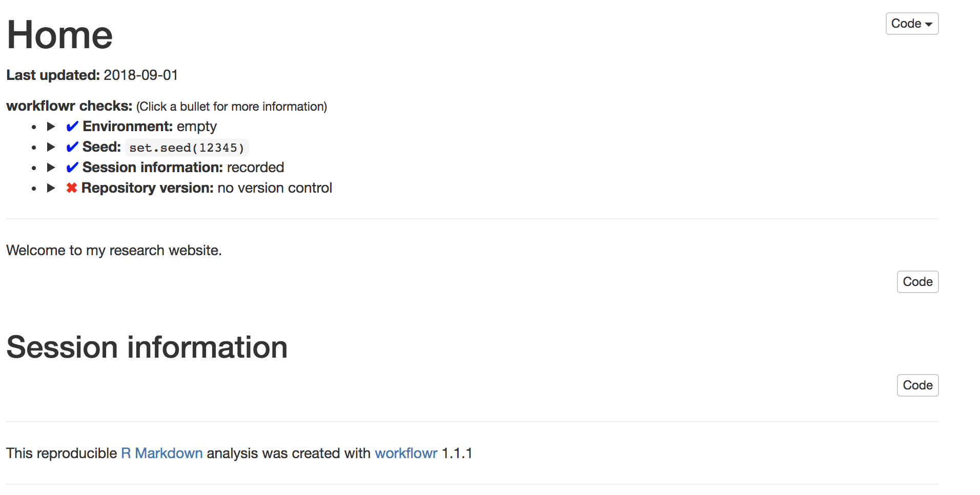Viewport: 980px width, 495px height.
Task: Click the Code button below the welcome message
Action: 917,281
